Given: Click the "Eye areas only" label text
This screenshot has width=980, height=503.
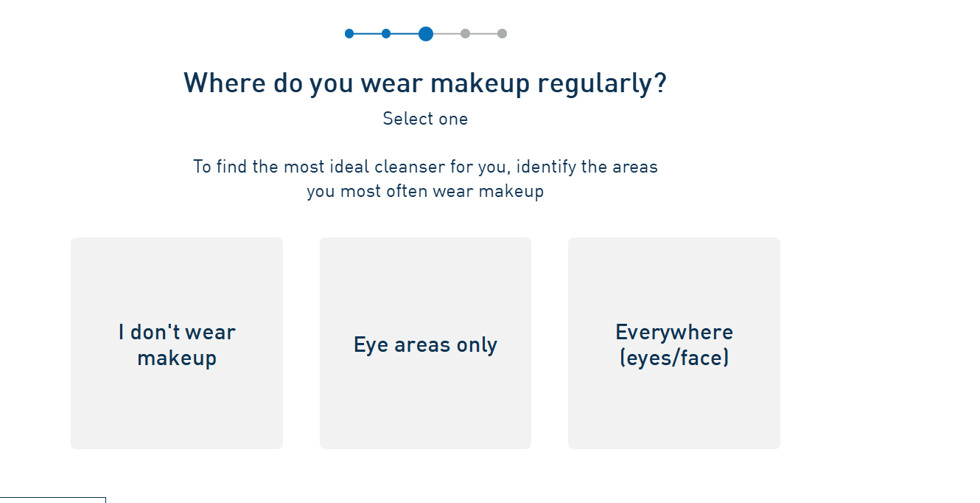Looking at the screenshot, I should [x=425, y=344].
